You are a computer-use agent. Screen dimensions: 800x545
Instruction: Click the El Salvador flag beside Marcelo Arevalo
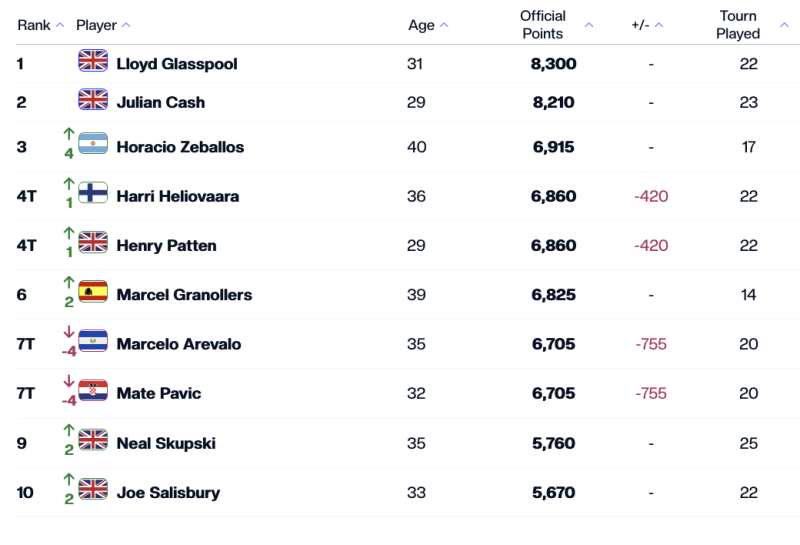tap(93, 341)
